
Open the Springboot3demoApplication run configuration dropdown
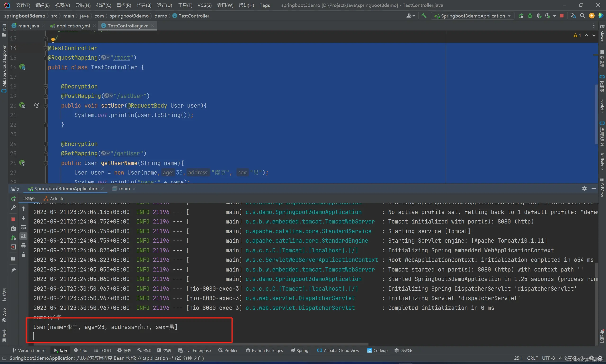coord(472,16)
